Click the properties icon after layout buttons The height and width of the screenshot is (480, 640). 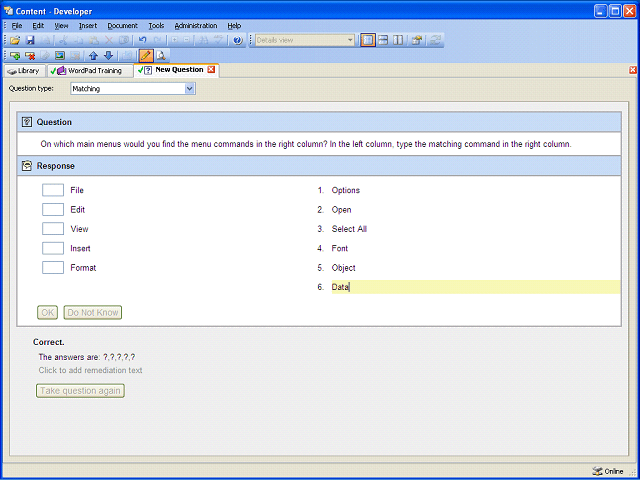416,40
